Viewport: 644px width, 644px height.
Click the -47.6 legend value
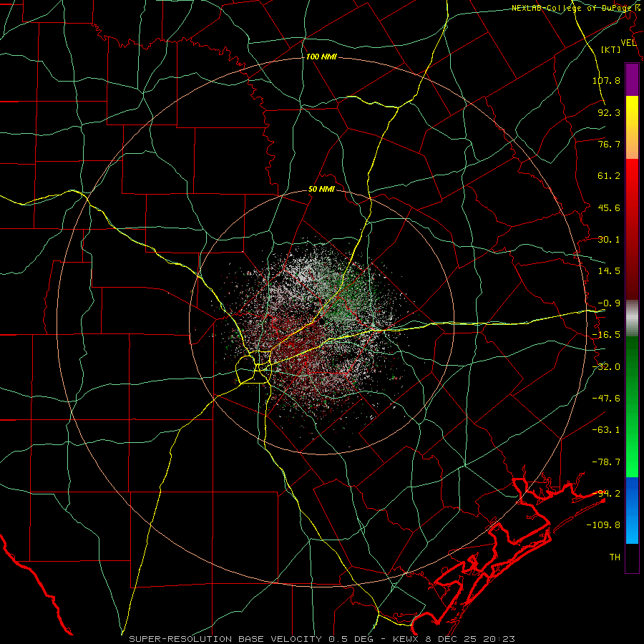pos(606,399)
